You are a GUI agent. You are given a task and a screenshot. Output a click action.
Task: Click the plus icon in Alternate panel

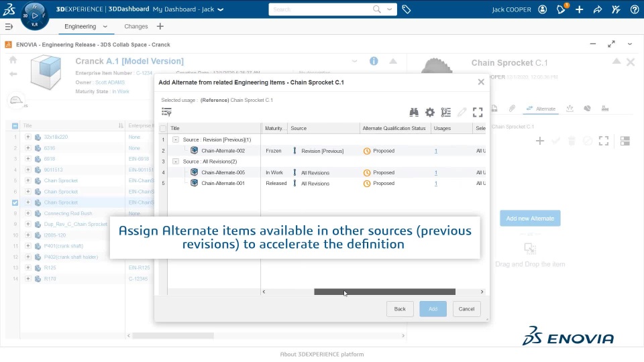point(540,141)
